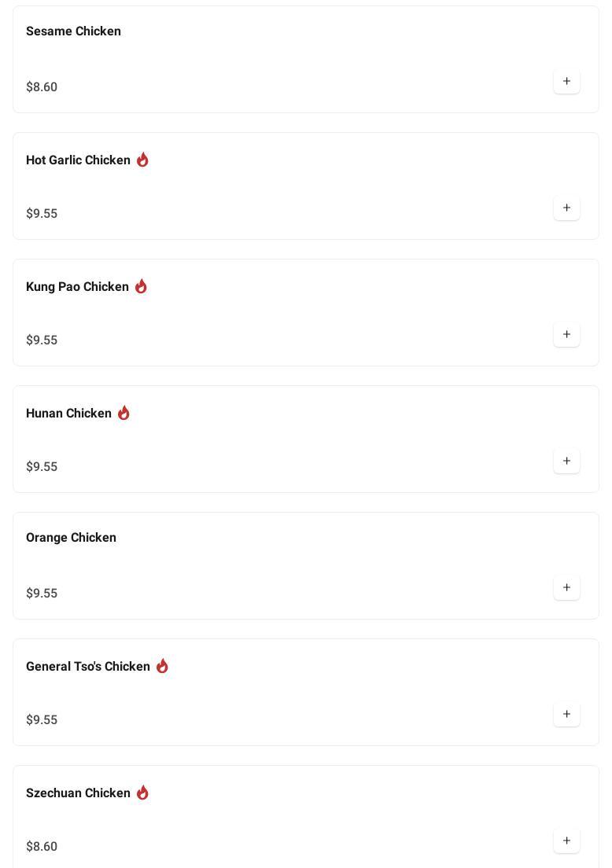Add Szechuan Chicken with the plus button
The width and height of the screenshot is (612, 868).
566,841
